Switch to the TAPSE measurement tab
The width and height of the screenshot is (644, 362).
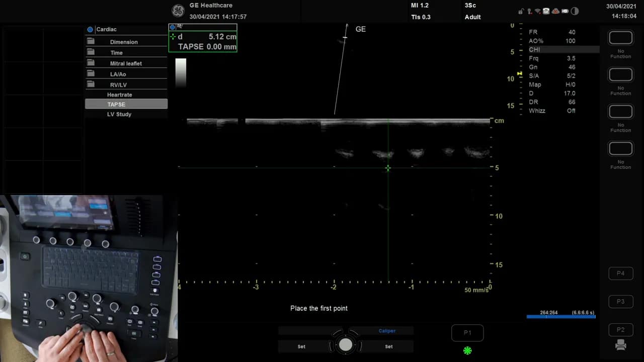pyautogui.click(x=116, y=104)
